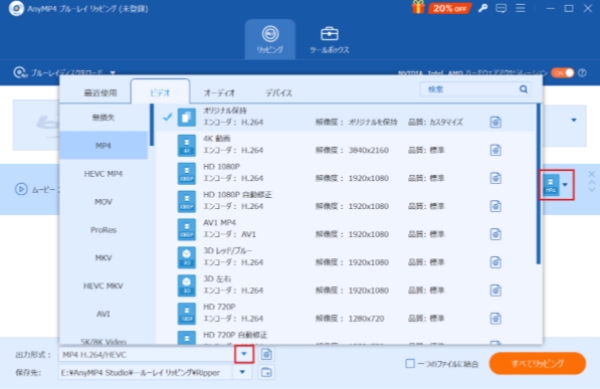
Task: Switch to the デバイス tab
Action: click(279, 93)
